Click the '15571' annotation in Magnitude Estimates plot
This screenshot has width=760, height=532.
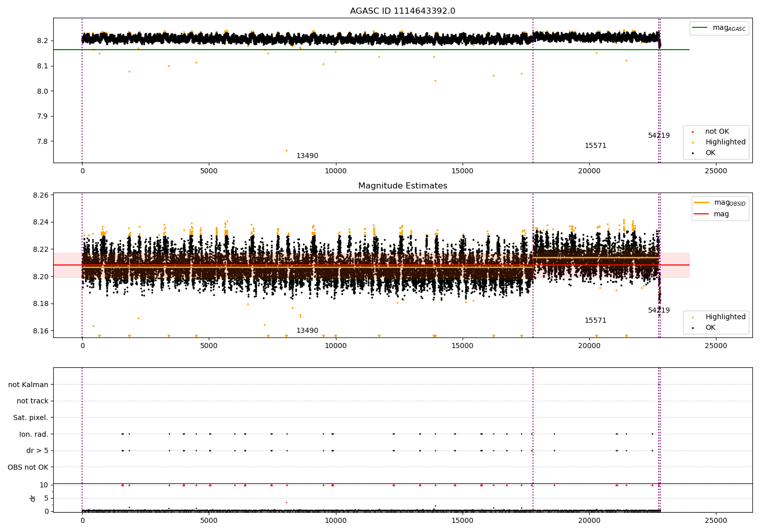coord(595,321)
